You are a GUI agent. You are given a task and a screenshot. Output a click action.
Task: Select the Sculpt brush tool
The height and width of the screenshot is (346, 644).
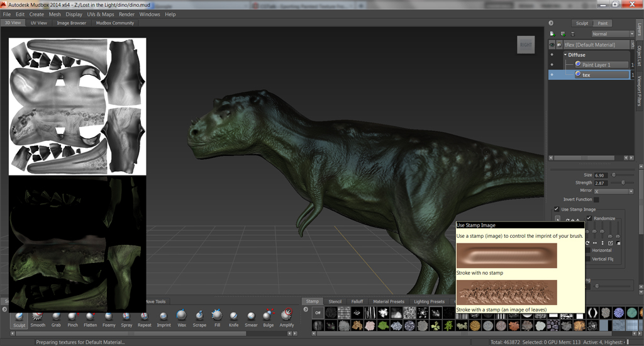19,320
